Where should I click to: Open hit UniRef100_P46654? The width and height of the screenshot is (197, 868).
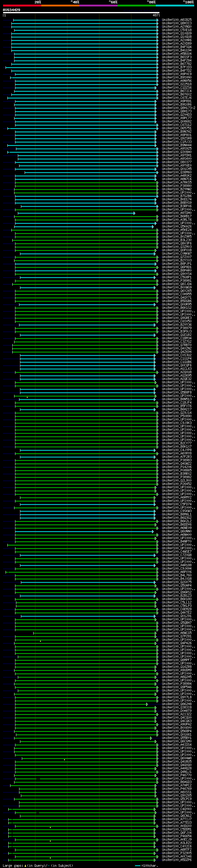click(x=177, y=836)
